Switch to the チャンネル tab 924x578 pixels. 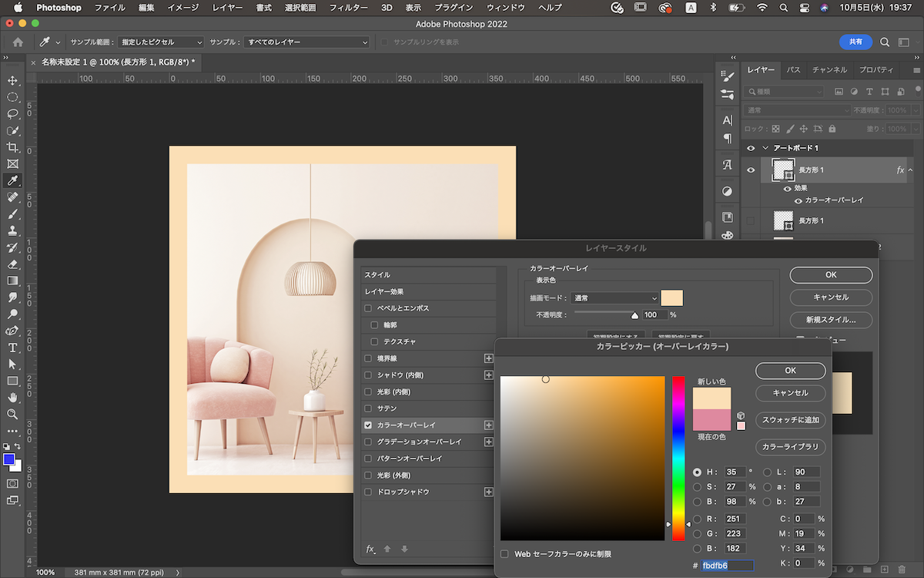coord(829,70)
